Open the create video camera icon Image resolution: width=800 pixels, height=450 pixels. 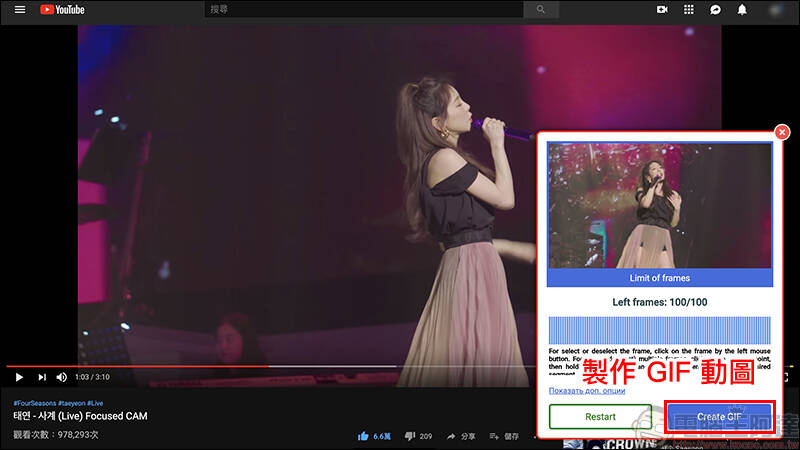click(662, 9)
